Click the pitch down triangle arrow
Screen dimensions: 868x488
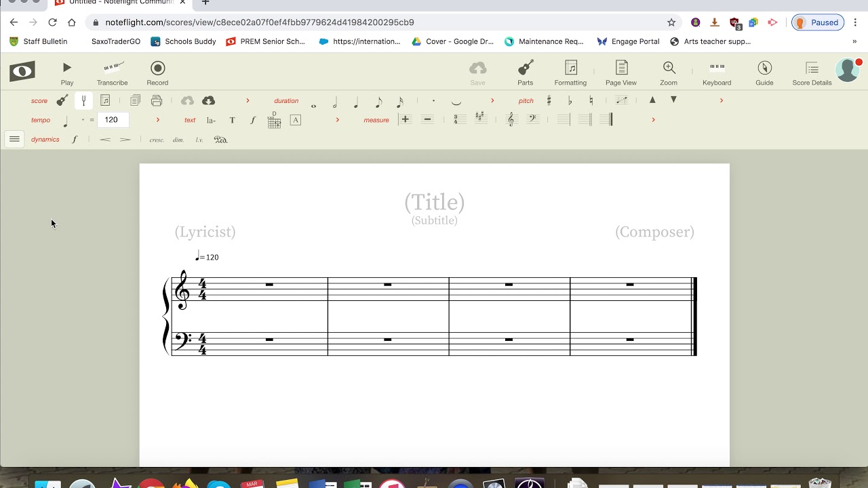click(673, 100)
